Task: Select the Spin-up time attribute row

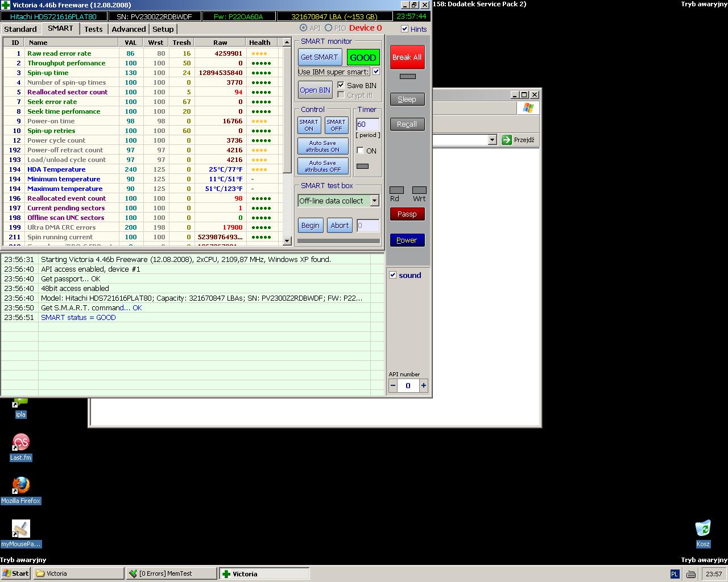Action: pos(142,73)
